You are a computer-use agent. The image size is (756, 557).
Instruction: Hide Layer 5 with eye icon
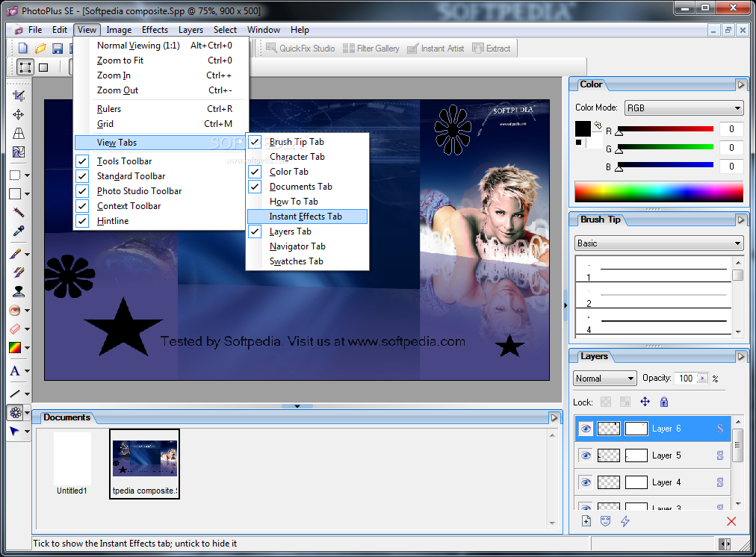[x=586, y=455]
